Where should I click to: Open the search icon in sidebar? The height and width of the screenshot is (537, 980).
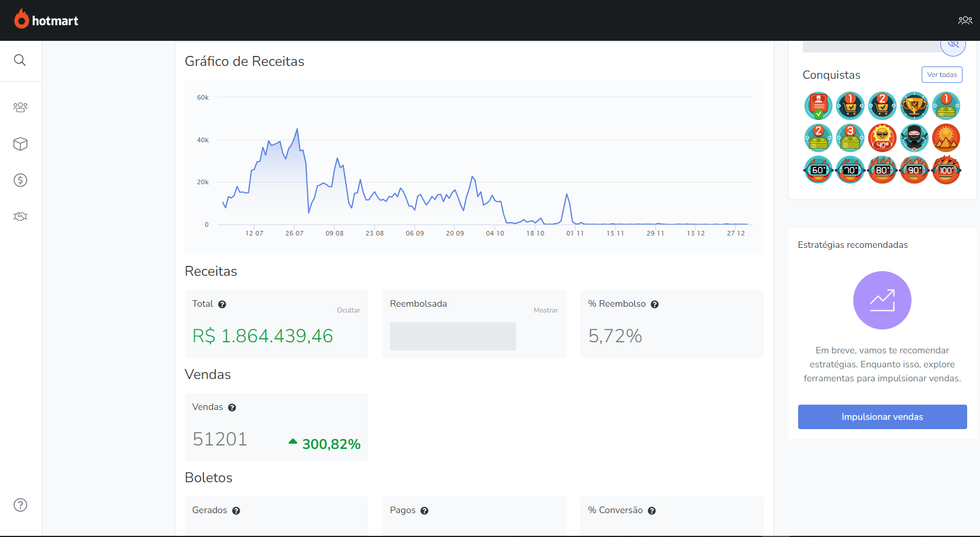coord(20,60)
